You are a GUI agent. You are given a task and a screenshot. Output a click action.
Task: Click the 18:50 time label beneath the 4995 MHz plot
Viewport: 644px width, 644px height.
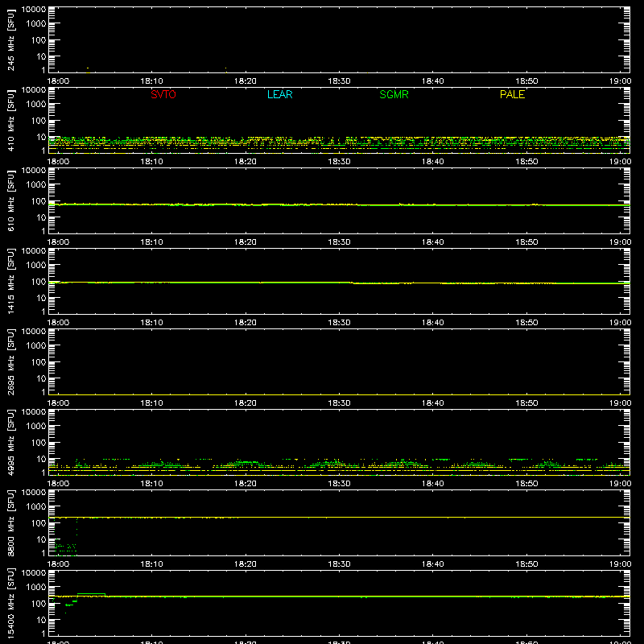(526, 484)
